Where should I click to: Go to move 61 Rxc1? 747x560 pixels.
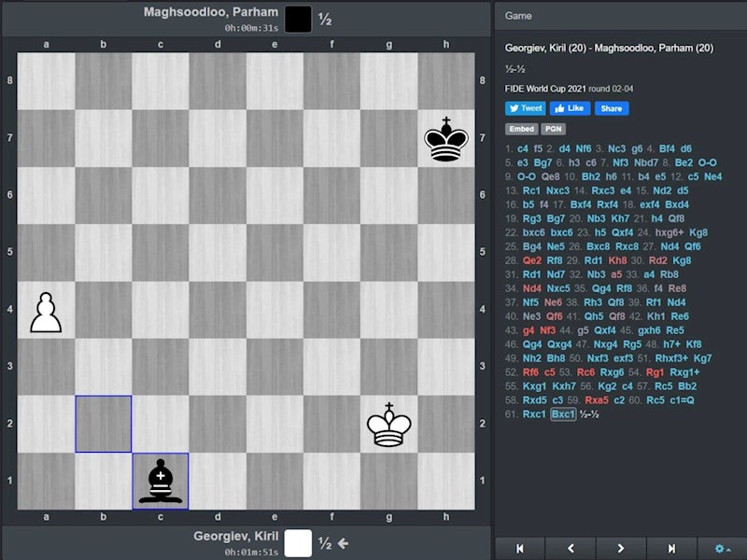(534, 413)
